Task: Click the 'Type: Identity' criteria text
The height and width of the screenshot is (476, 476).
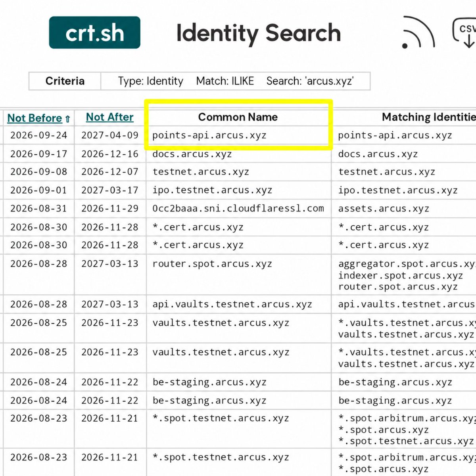Action: [151, 81]
